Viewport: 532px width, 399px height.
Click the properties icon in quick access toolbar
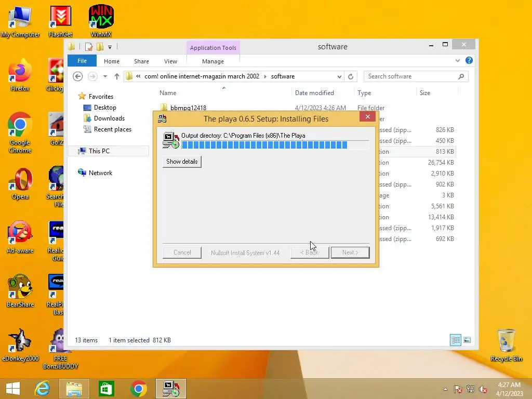pos(89,47)
